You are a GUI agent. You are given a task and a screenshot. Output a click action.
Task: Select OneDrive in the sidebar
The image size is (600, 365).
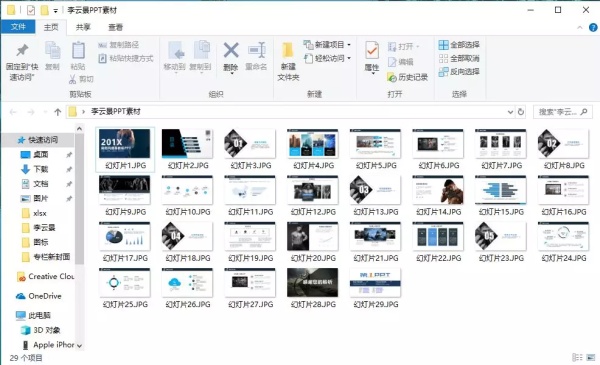[38, 296]
